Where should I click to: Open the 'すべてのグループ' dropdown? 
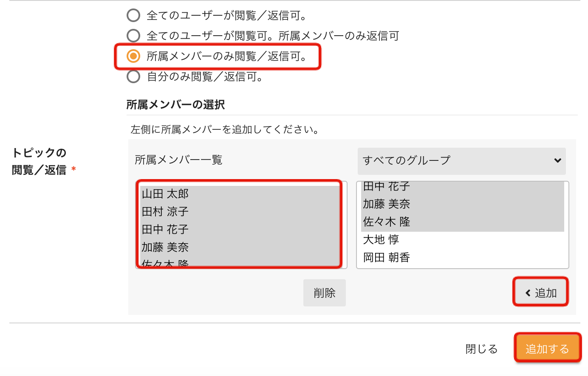click(x=461, y=161)
